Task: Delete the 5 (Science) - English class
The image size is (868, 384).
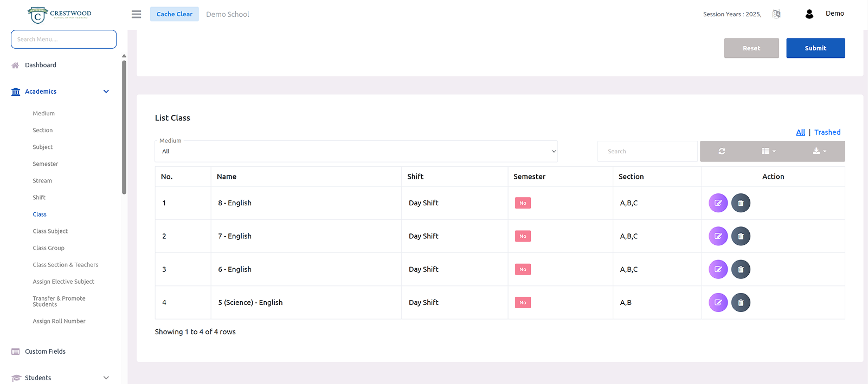Action: click(x=741, y=302)
